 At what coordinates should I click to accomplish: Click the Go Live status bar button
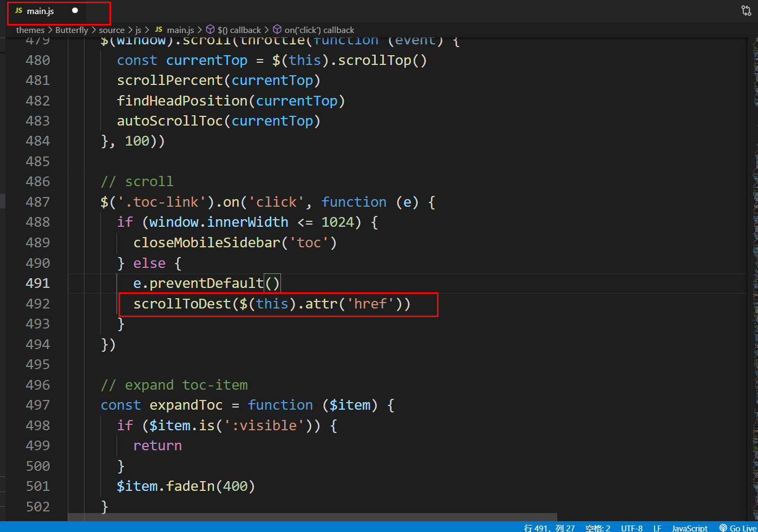click(x=737, y=528)
